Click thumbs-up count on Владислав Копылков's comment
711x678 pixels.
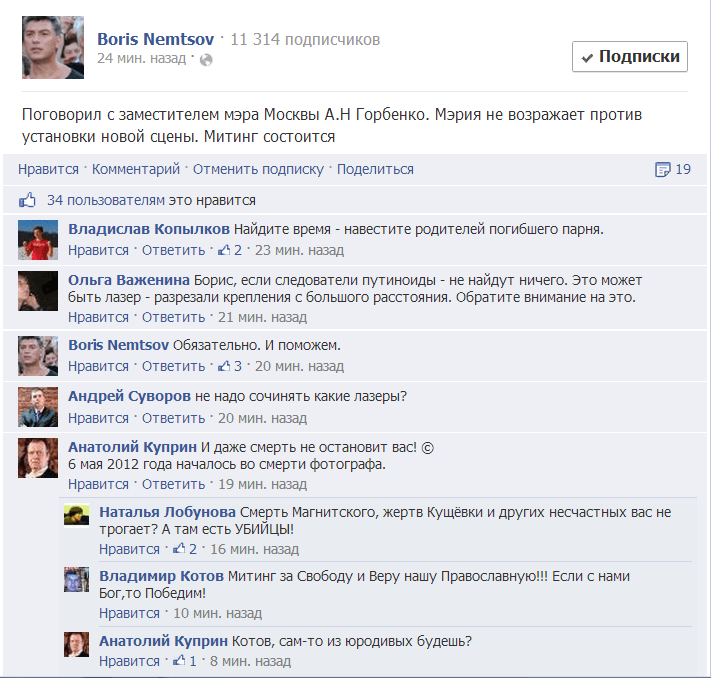pos(230,250)
